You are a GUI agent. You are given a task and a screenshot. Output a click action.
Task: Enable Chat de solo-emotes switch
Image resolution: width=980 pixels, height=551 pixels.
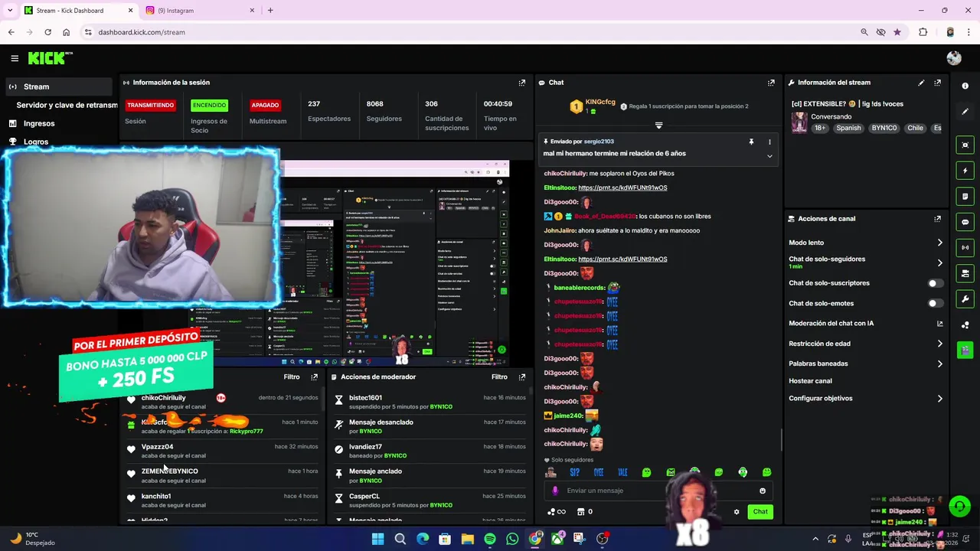coord(934,303)
